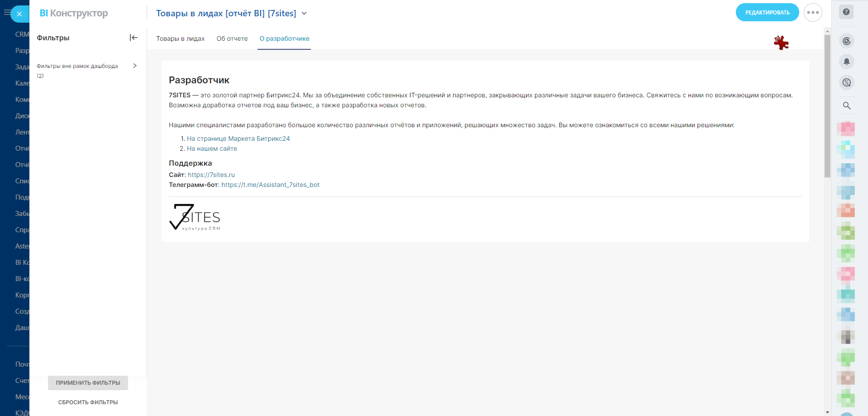Click the BI Конструктор title

(74, 13)
